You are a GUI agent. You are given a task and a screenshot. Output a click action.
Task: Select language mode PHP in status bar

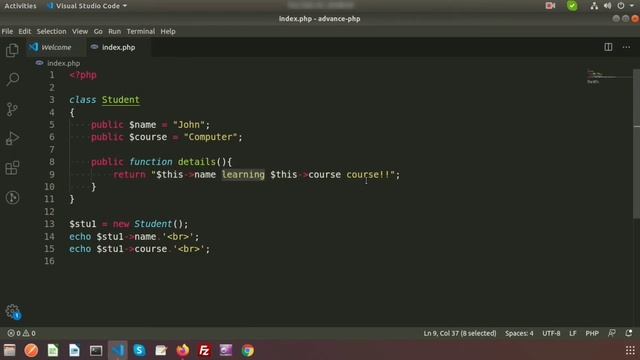pos(592,333)
